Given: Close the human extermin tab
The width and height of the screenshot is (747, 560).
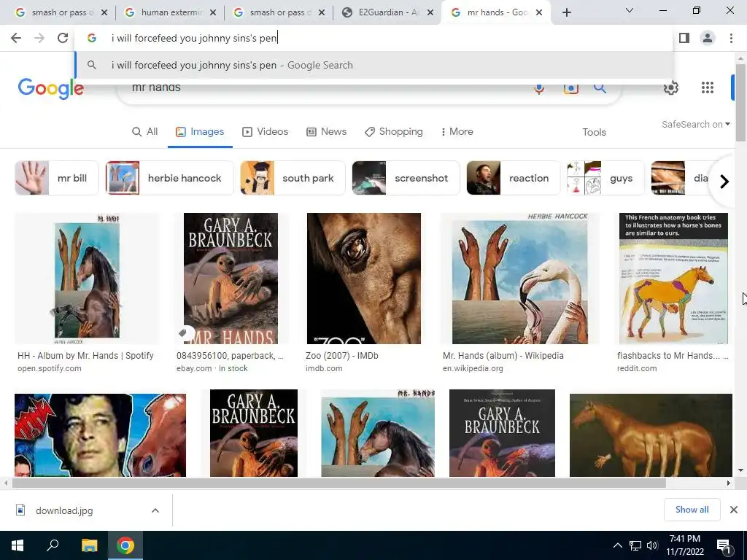Looking at the screenshot, I should pos(213,13).
